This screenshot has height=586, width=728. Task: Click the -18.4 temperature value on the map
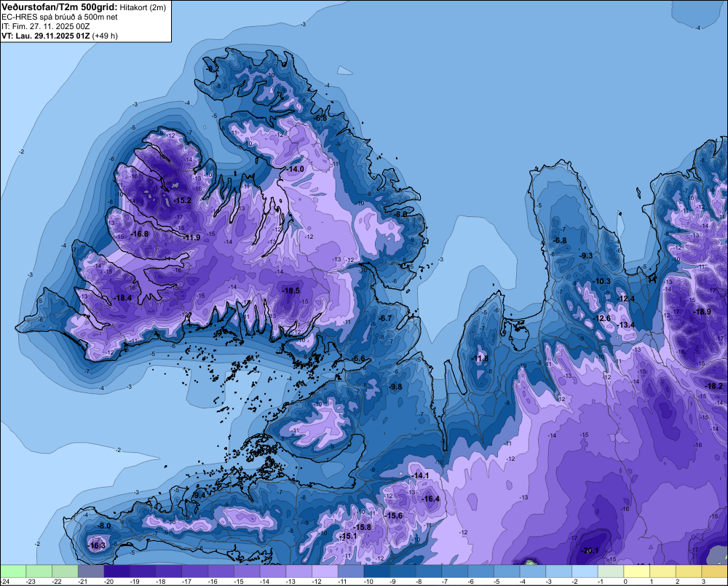(x=122, y=298)
